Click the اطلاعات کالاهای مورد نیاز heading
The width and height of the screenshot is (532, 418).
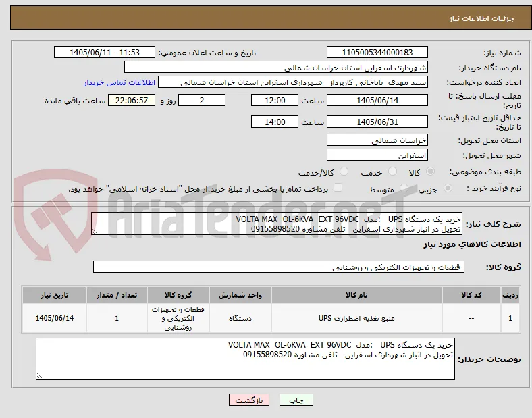point(472,244)
